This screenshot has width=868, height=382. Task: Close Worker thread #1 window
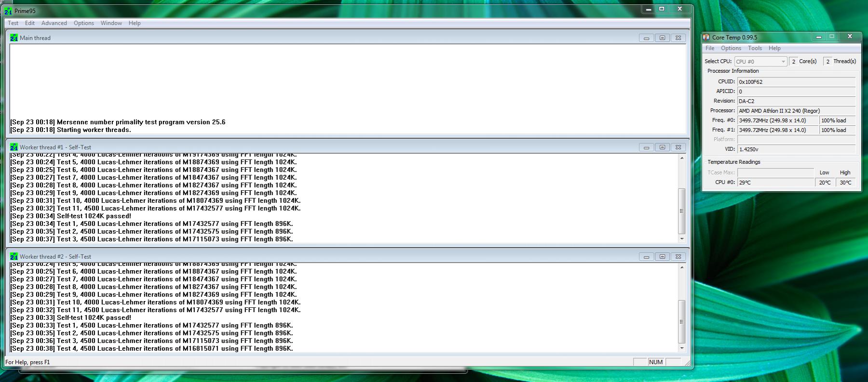678,147
